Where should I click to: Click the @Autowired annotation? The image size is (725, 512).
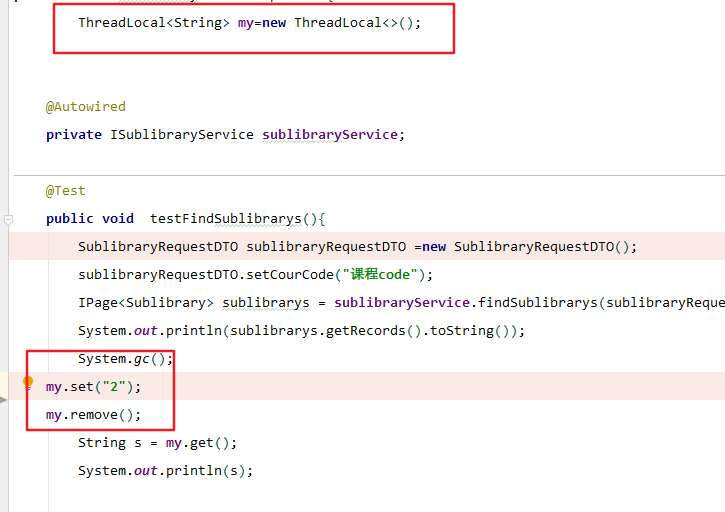86,107
